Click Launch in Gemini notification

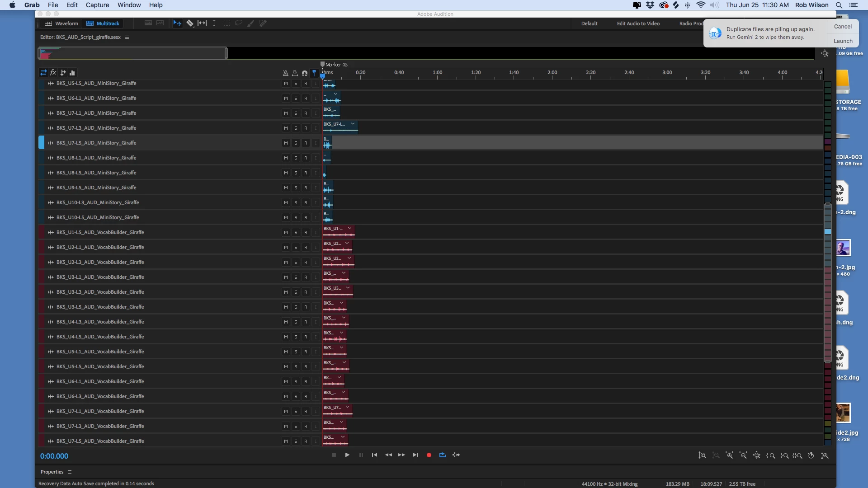pos(843,41)
